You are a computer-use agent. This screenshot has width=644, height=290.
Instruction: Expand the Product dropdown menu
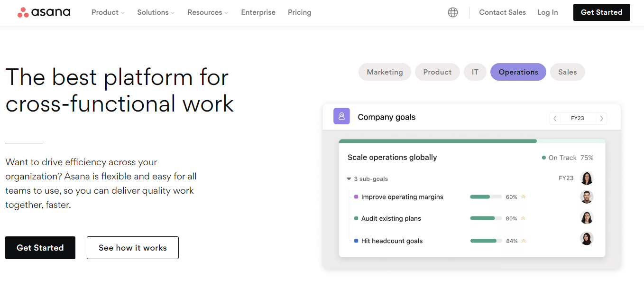108,12
